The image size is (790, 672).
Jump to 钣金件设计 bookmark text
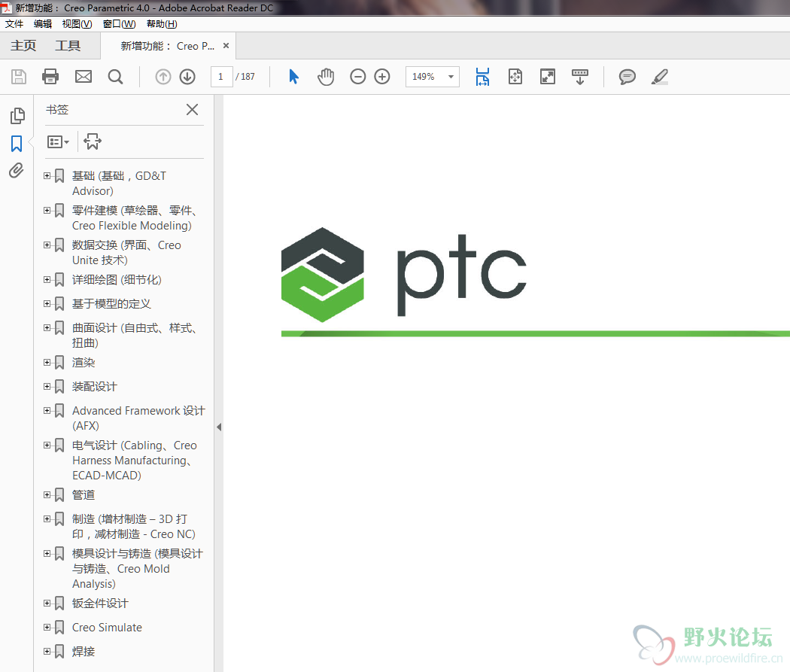[x=100, y=603]
